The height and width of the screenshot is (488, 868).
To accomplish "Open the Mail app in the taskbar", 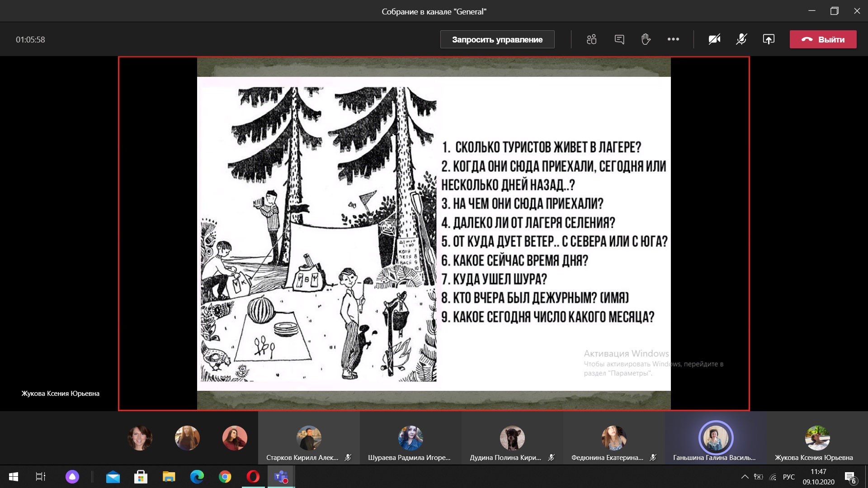I will click(x=113, y=477).
